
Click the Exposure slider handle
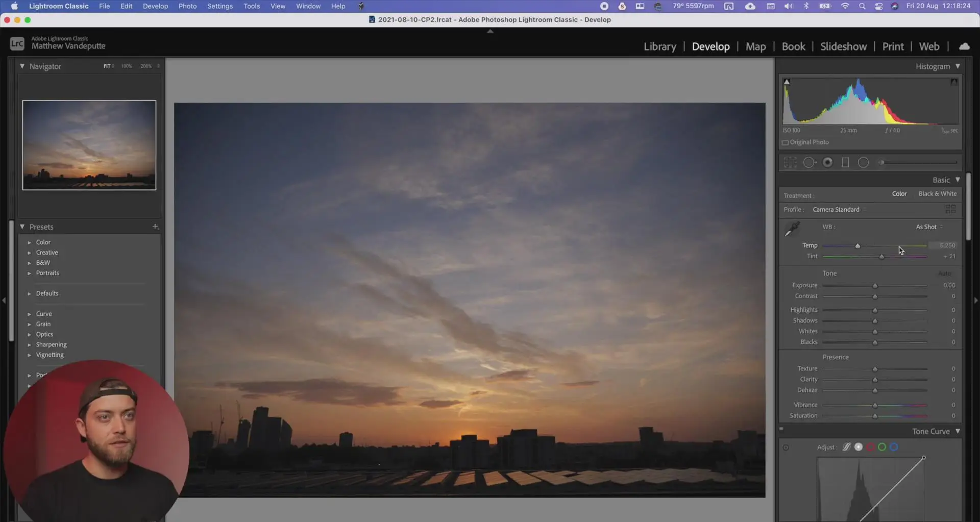click(875, 286)
